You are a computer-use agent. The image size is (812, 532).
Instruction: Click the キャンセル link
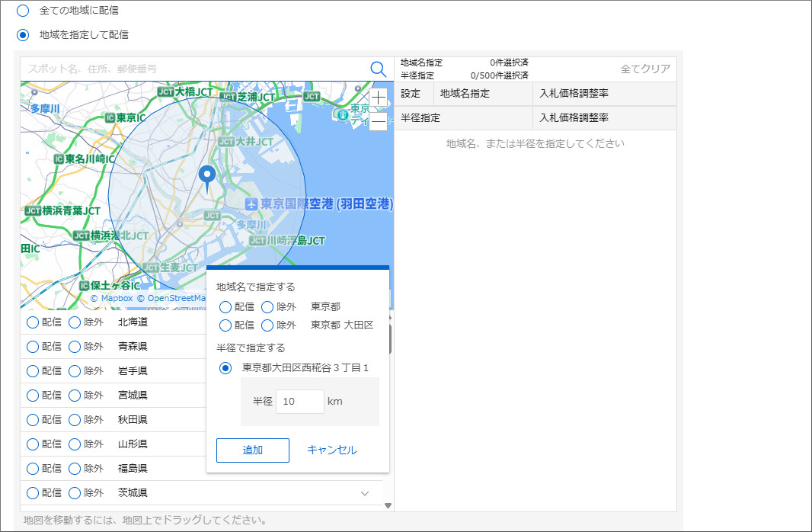pyautogui.click(x=331, y=450)
